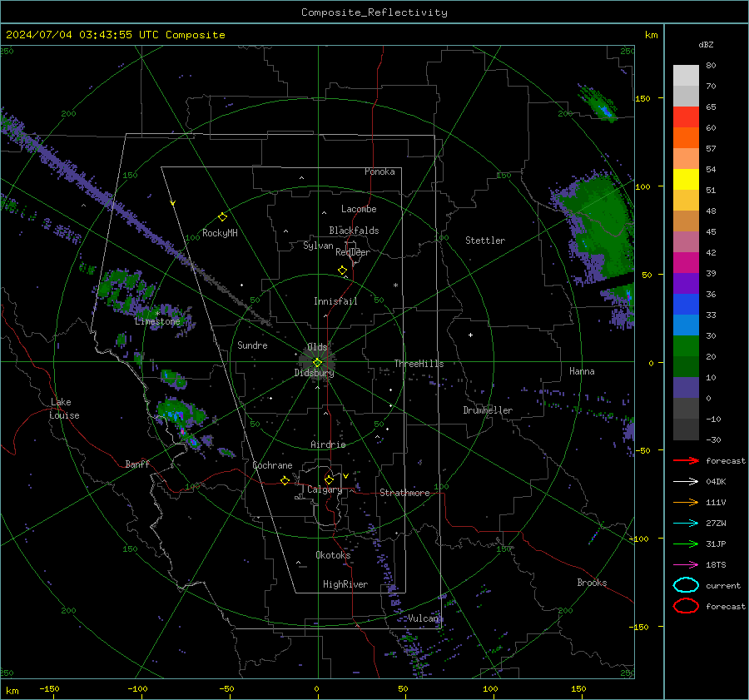Select the cyan 27ZW arrow icon
This screenshot has width=749, height=700.
[686, 524]
